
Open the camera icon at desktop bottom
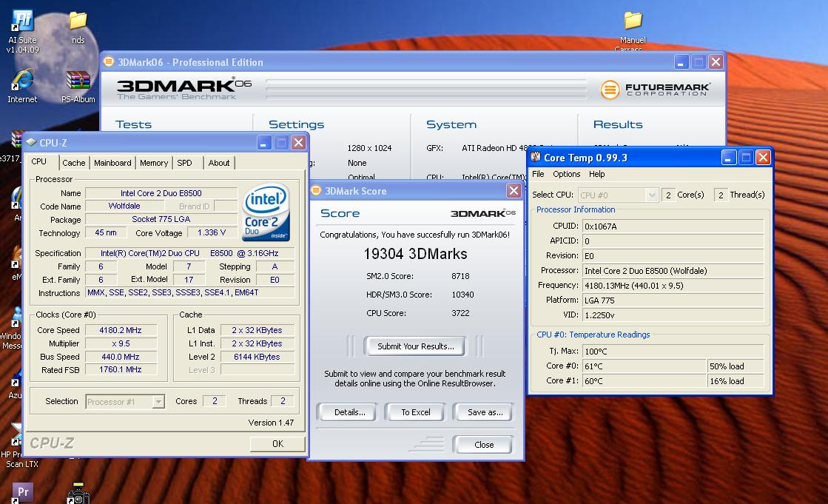click(x=78, y=494)
